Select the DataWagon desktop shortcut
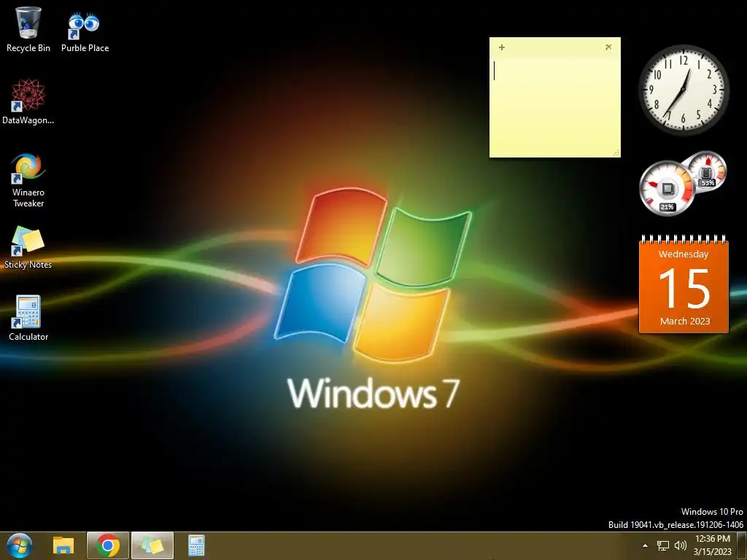The width and height of the screenshot is (747, 560). coord(28,101)
